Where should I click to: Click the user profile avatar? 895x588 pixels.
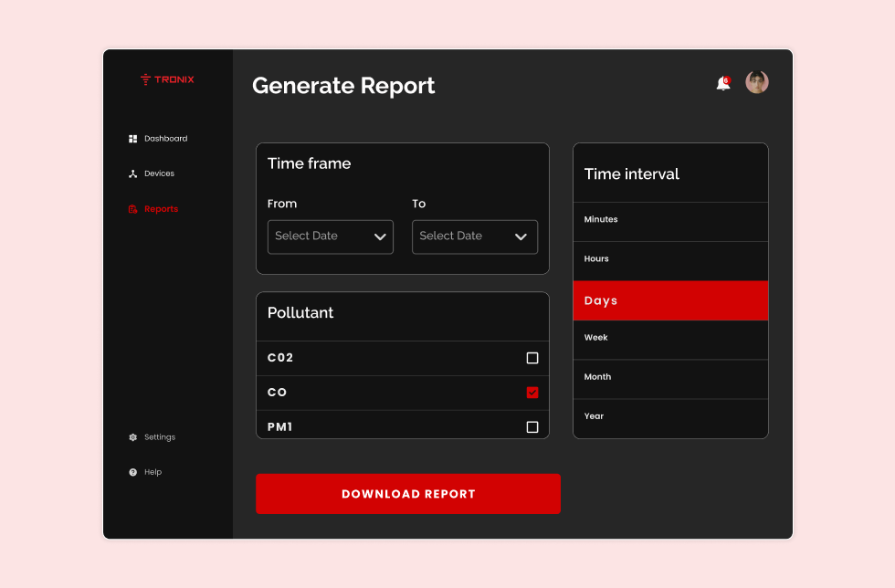(756, 82)
